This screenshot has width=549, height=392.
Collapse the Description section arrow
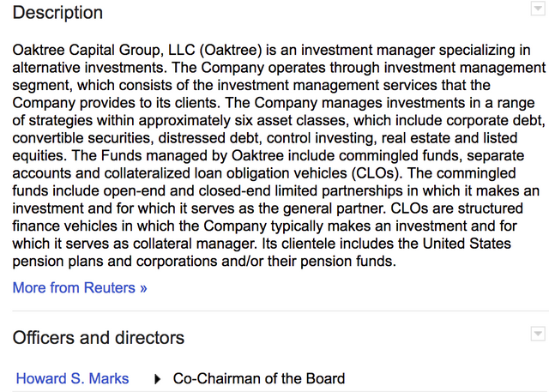pyautogui.click(x=537, y=9)
